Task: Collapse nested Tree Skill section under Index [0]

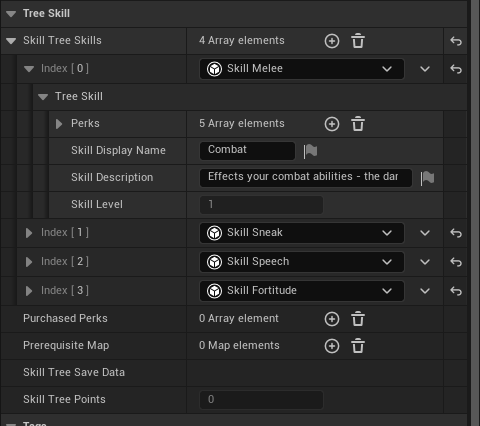Action: [43, 97]
